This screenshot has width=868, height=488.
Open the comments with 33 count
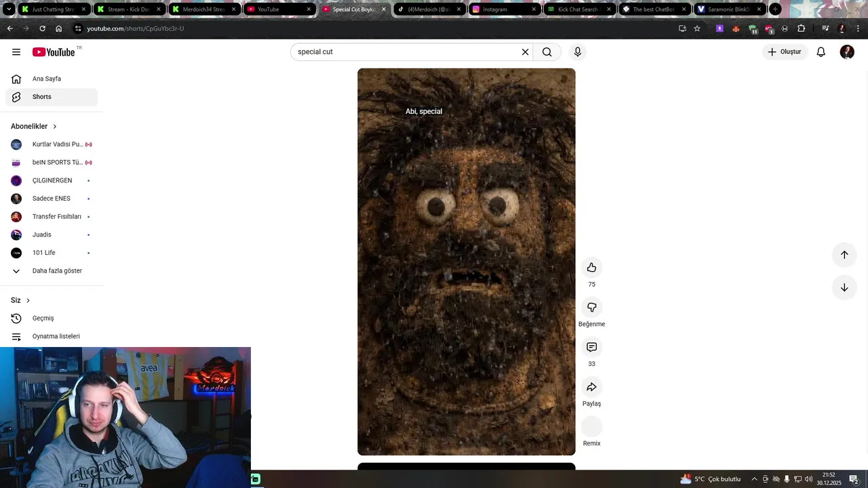[x=592, y=347]
